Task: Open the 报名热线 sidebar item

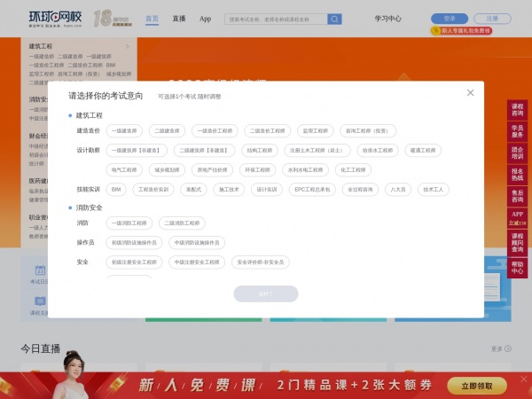Action: [517, 175]
